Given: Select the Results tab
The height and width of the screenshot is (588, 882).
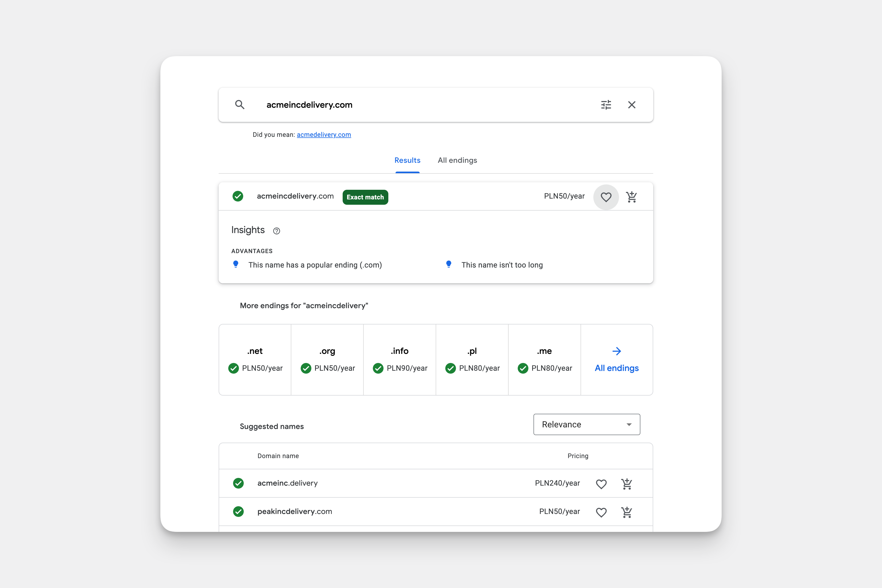Looking at the screenshot, I should (407, 161).
